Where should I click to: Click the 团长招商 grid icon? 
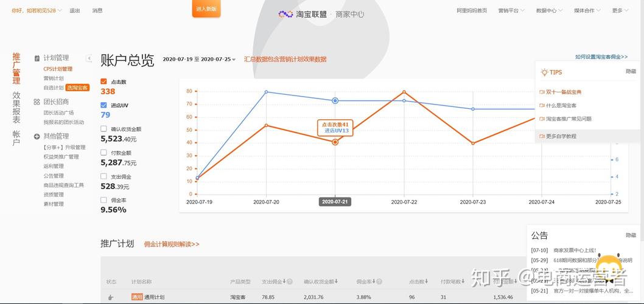click(37, 102)
